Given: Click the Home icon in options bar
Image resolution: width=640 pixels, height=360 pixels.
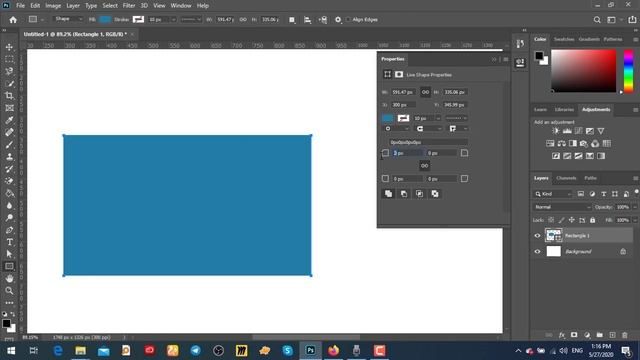Looking at the screenshot, I should (x=13, y=20).
